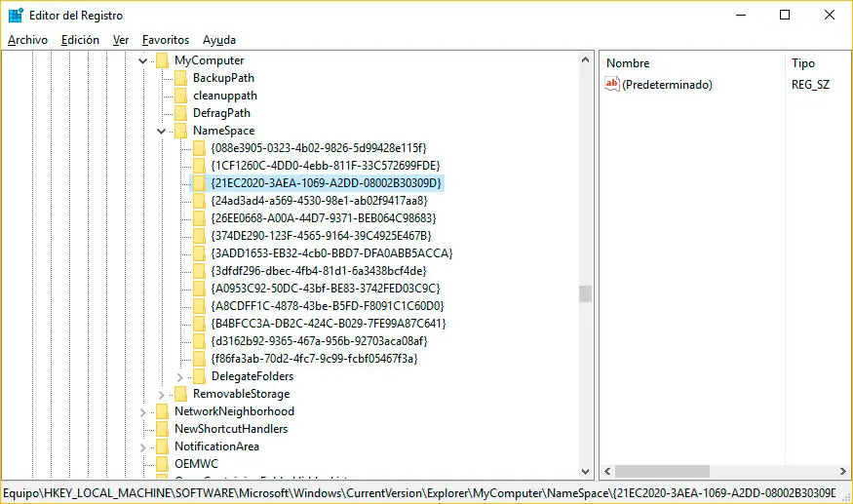Select the (Predeterminado) value name
853x504 pixels.
[x=667, y=85]
